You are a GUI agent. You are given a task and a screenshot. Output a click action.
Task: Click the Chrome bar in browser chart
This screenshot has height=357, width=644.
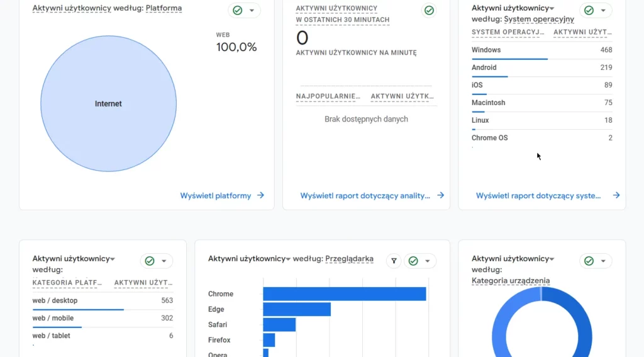[x=344, y=294]
